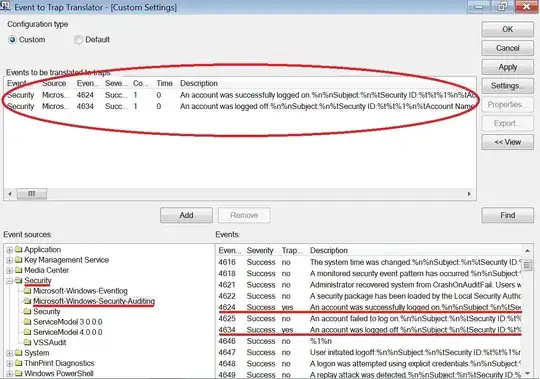Click the Windows PowerShell folder icon
The image size is (540, 379).
(x=19, y=373)
